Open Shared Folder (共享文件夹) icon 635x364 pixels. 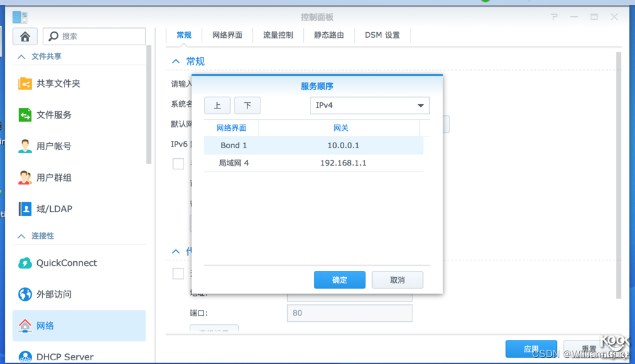(25, 83)
